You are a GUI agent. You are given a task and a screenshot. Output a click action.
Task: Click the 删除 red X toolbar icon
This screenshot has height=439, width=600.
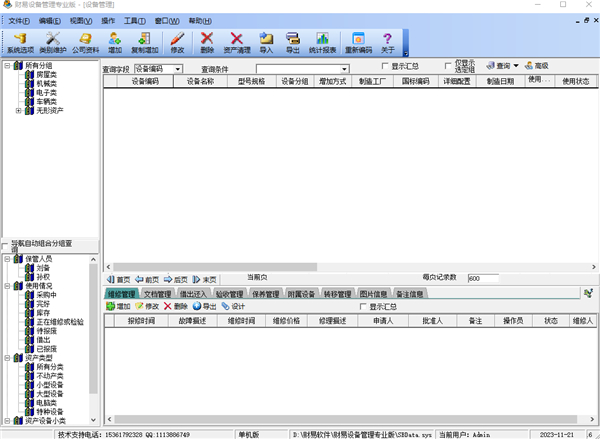click(x=207, y=42)
